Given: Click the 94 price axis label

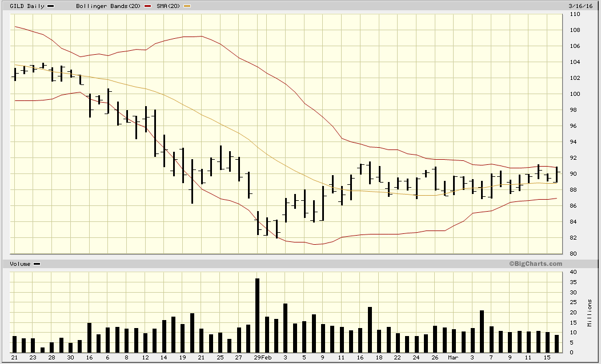Looking at the screenshot, I should pyautogui.click(x=574, y=142).
